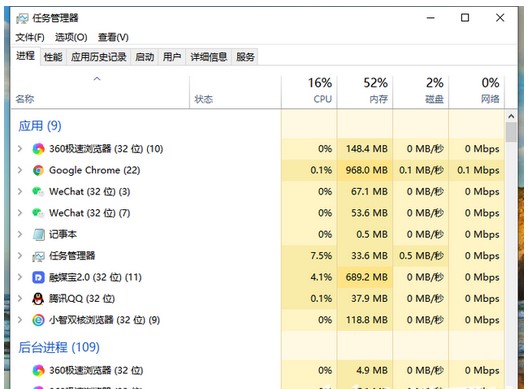Screen dimensions: 529x389
Task: Expand the Google Chrome (22) group
Action: click(x=20, y=170)
